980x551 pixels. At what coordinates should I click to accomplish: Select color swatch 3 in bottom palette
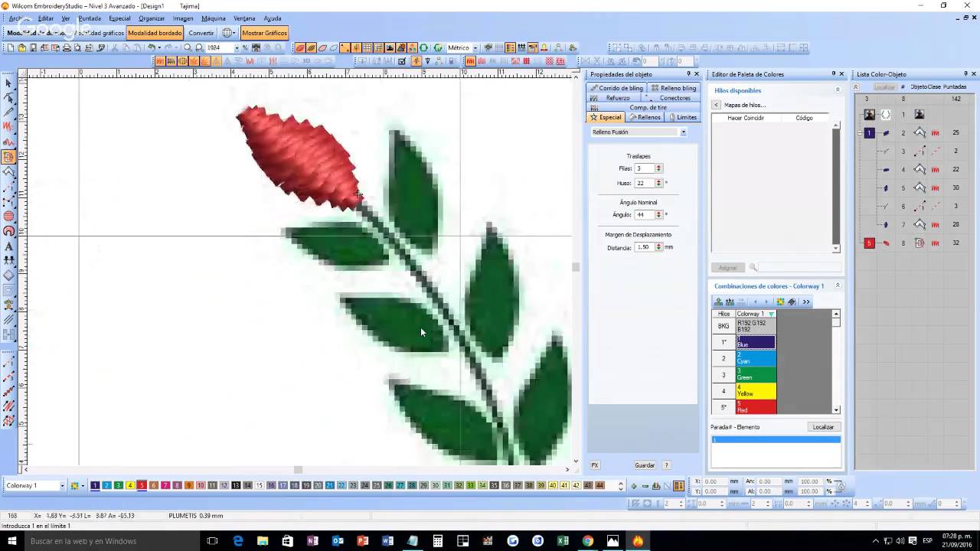(x=118, y=486)
